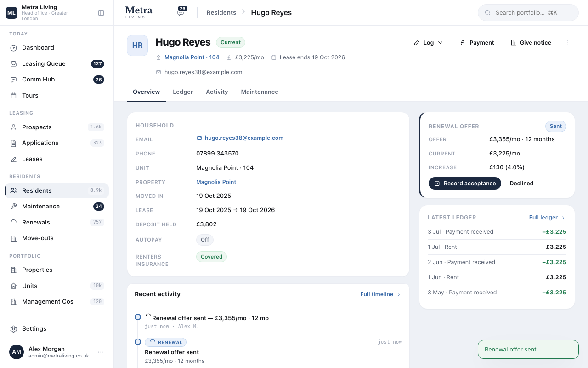Click the Record acceptance button
Viewport: 588px width, 368px height.
pyautogui.click(x=465, y=184)
